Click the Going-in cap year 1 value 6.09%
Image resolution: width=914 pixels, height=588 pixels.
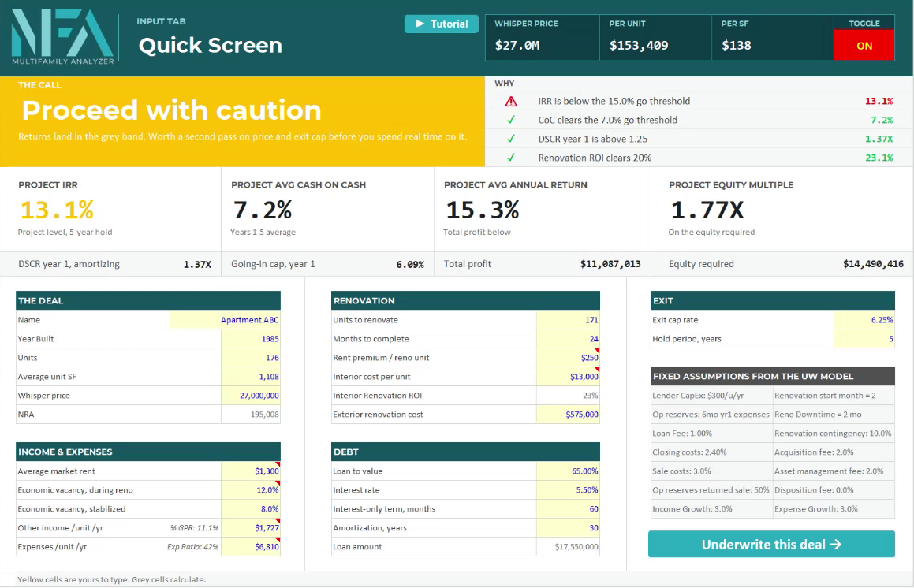pos(410,264)
